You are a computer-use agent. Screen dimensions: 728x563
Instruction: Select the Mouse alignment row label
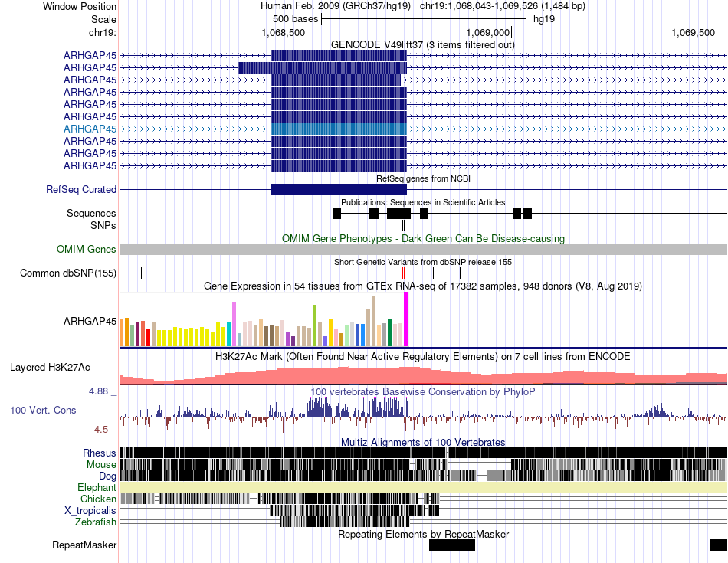tap(101, 465)
